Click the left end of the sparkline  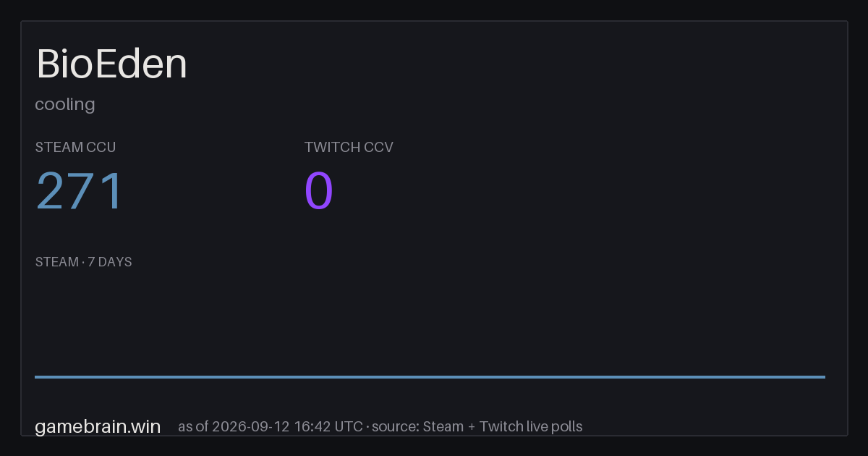(36, 376)
